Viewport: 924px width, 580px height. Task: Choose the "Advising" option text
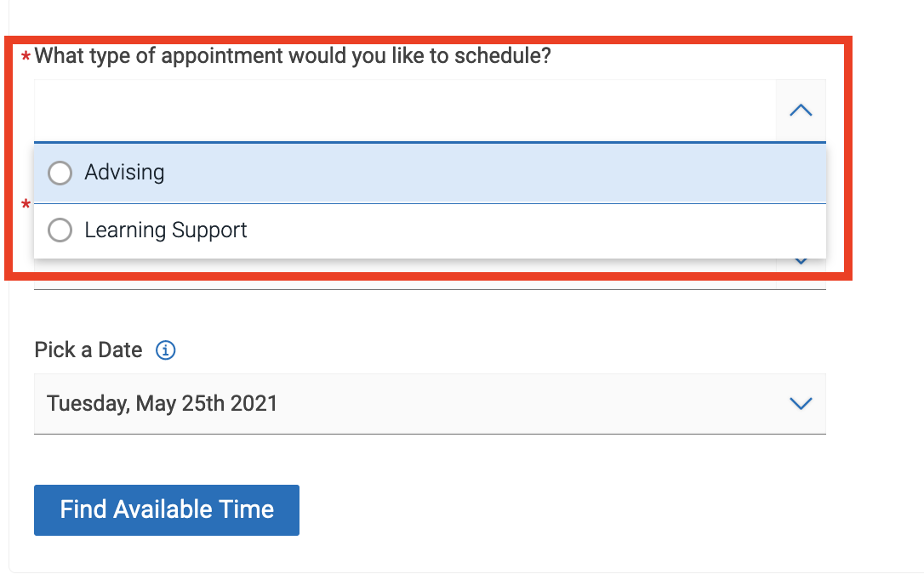click(x=124, y=173)
